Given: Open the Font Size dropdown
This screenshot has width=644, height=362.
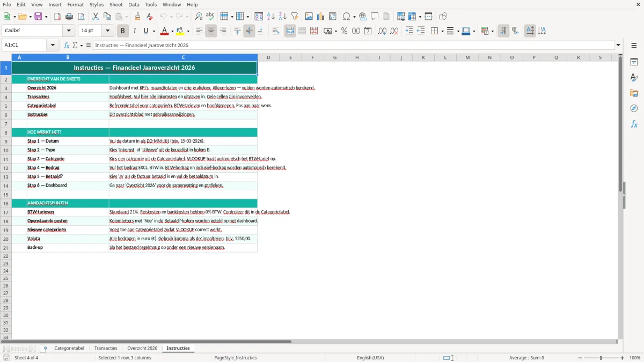Looking at the screenshot, I should tap(108, 31).
